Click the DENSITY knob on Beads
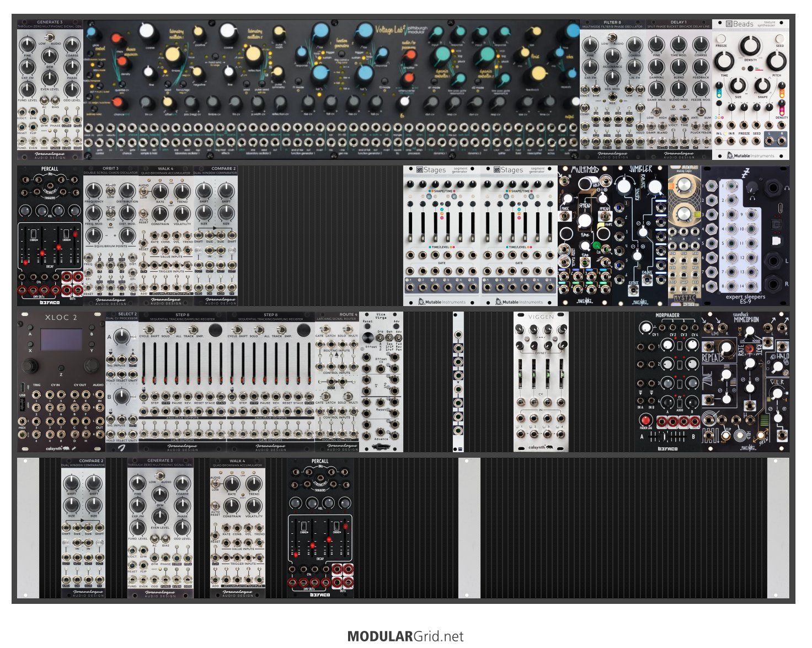The width and height of the screenshot is (812, 648). point(751,45)
